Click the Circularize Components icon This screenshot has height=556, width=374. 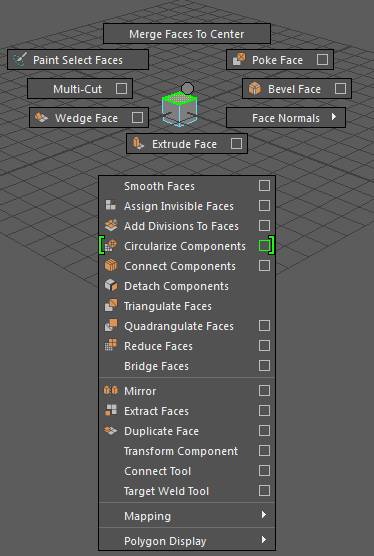click(111, 246)
